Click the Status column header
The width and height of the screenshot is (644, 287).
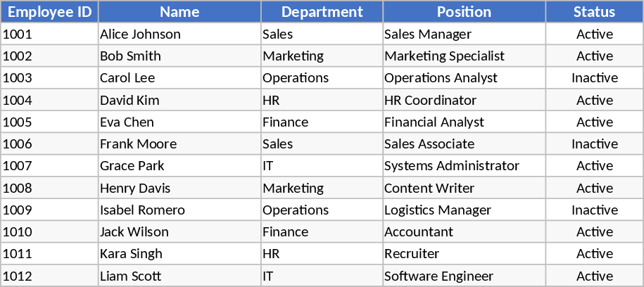(594, 12)
